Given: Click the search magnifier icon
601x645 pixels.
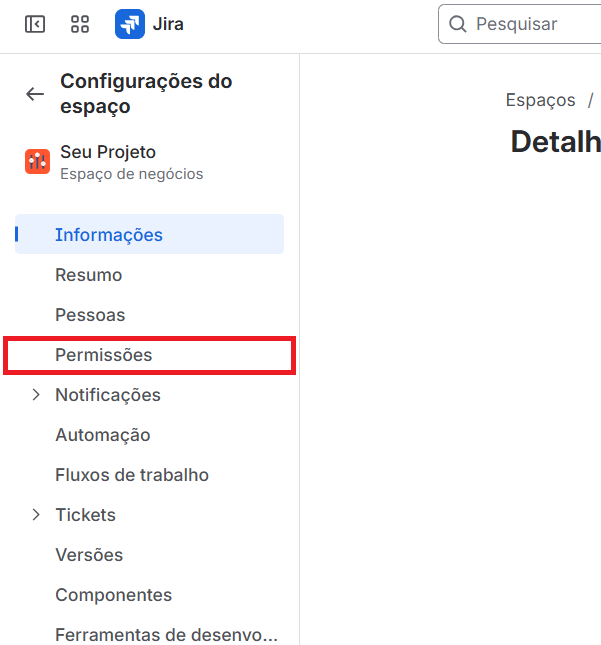Looking at the screenshot, I should (458, 24).
